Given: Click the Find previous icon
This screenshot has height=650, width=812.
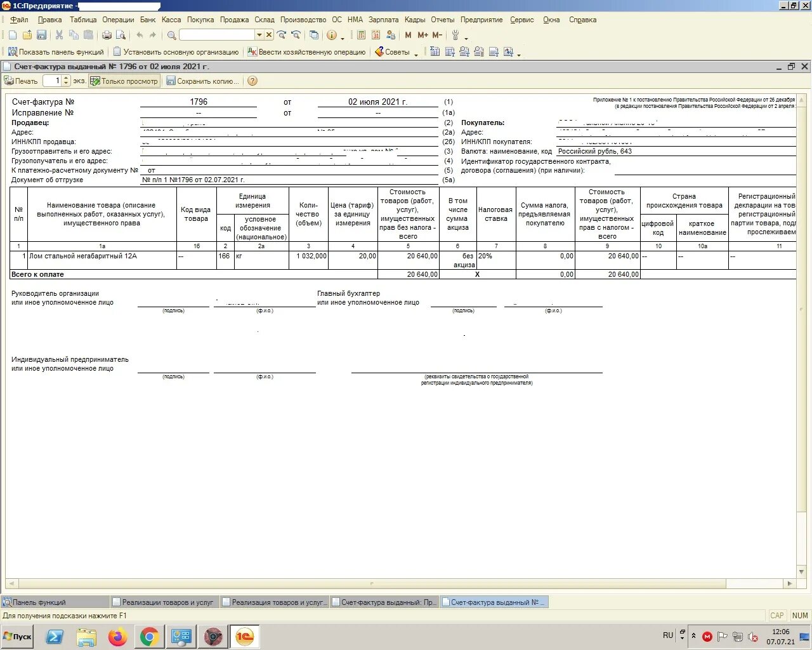Looking at the screenshot, I should (x=296, y=36).
